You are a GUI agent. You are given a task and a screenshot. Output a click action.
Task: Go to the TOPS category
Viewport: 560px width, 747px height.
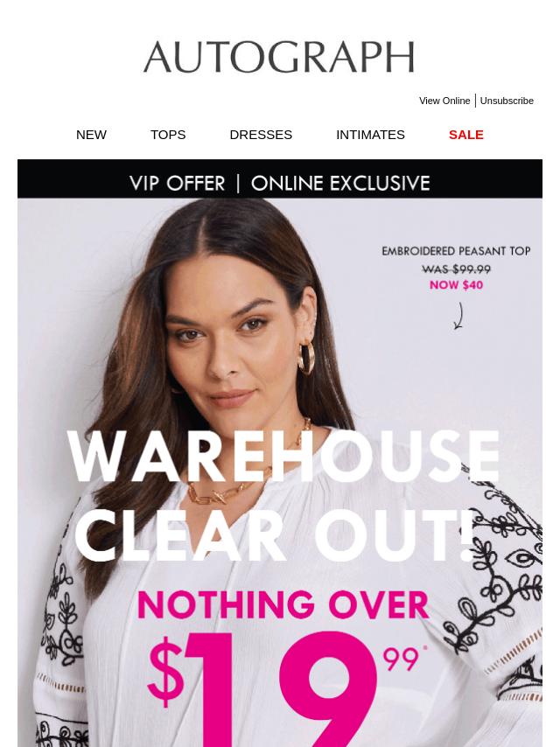point(168,135)
